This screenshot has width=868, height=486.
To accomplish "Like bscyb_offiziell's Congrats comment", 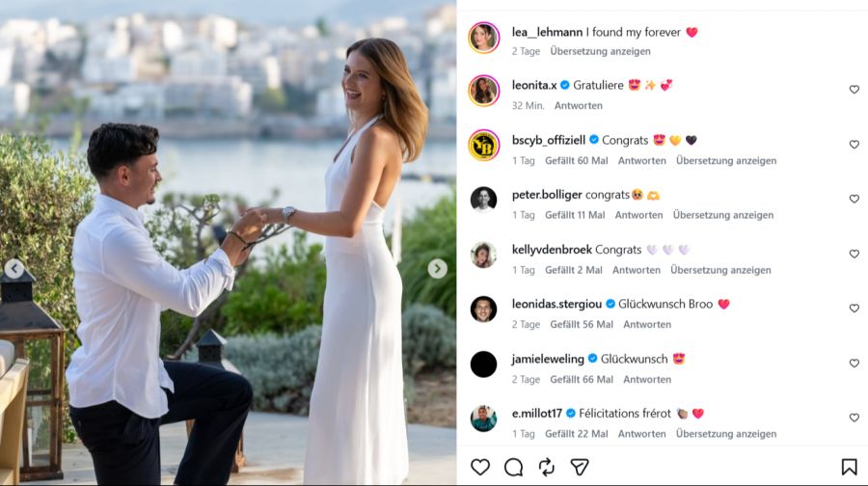I will point(854,145).
